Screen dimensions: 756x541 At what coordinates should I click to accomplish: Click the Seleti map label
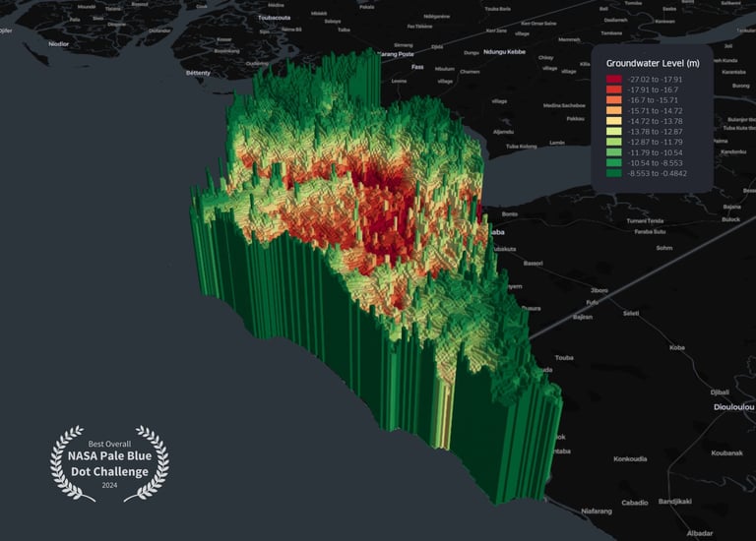[x=631, y=313]
